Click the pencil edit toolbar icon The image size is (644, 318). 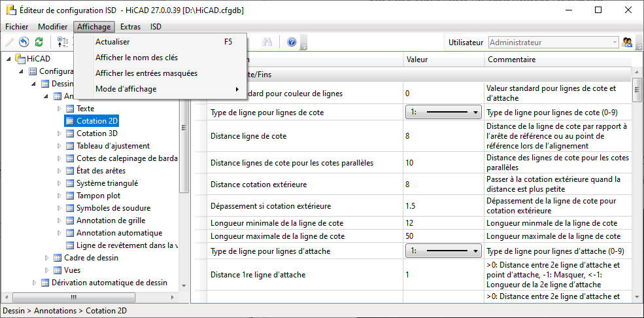[x=9, y=43]
